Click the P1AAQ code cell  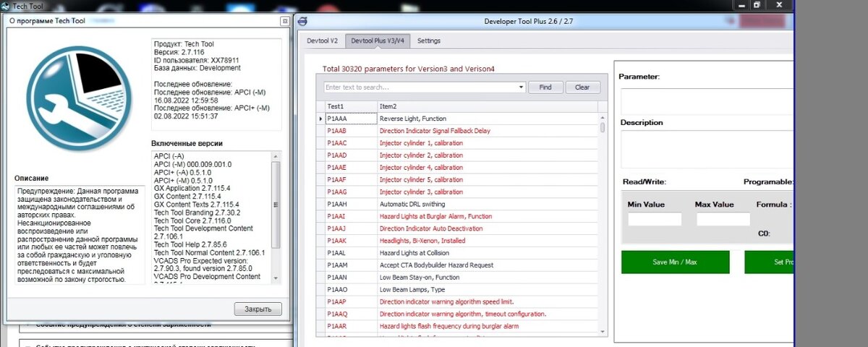pos(351,314)
